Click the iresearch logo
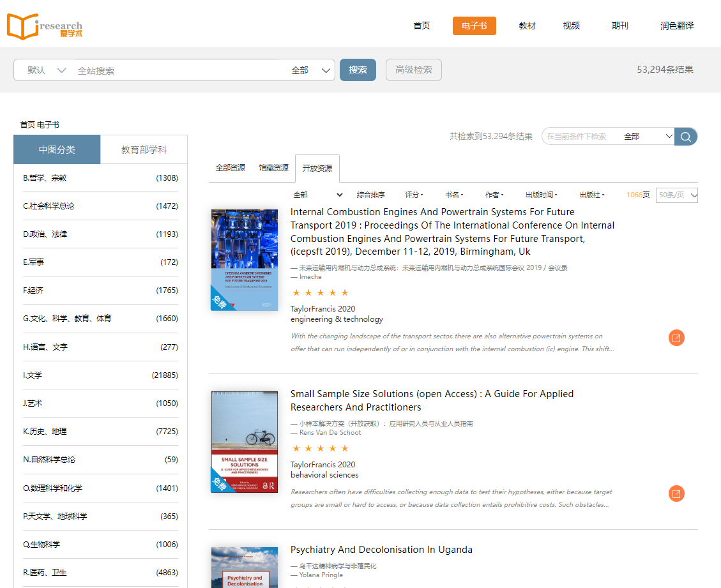The image size is (721, 588). click(x=45, y=26)
